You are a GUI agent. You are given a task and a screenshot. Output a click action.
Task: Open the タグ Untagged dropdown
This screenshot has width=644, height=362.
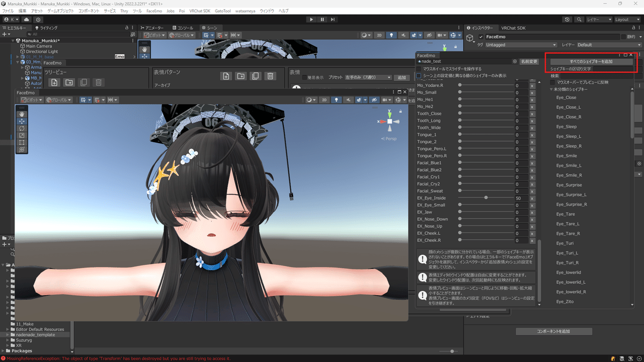(x=521, y=45)
